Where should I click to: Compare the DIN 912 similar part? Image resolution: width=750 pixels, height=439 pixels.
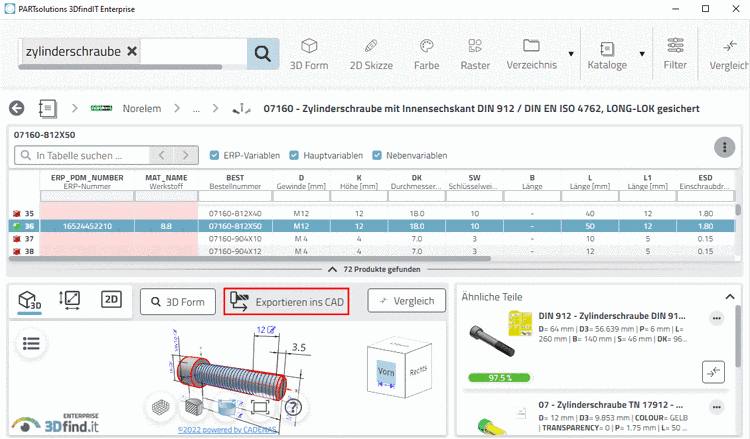pos(713,372)
